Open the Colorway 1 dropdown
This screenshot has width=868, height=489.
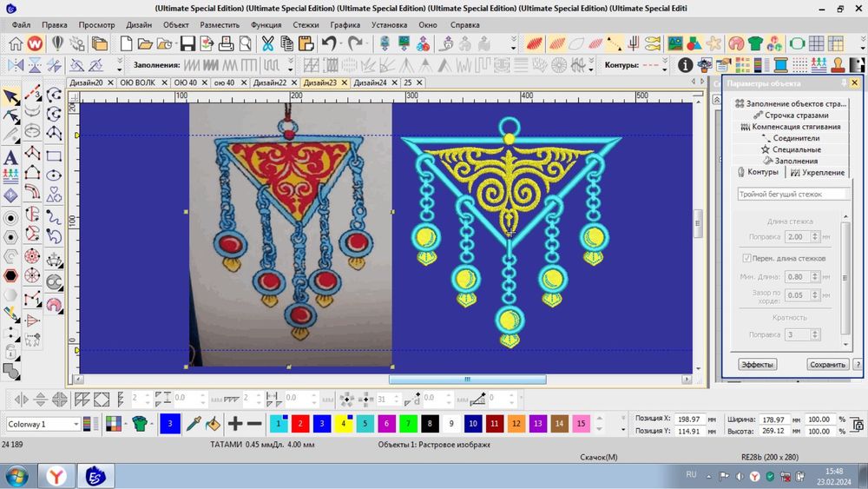tap(76, 424)
